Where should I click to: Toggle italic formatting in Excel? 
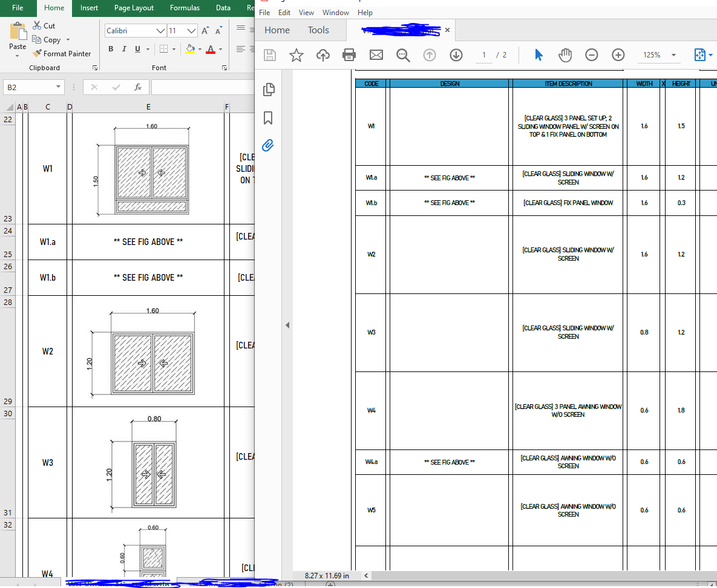tap(123, 48)
